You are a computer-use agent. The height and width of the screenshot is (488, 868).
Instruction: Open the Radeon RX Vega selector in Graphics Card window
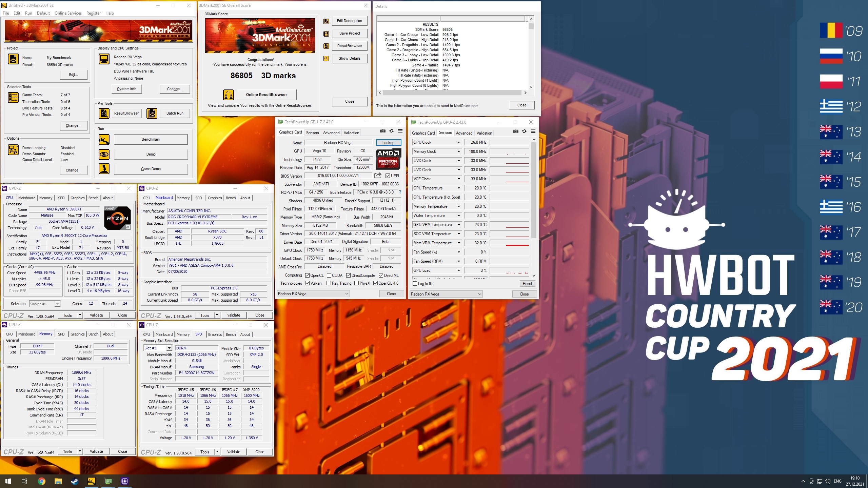[x=313, y=294]
